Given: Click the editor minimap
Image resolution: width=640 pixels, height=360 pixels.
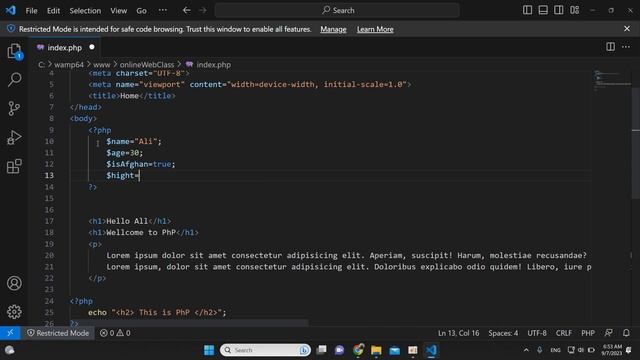Looking at the screenshot, I should [x=612, y=80].
